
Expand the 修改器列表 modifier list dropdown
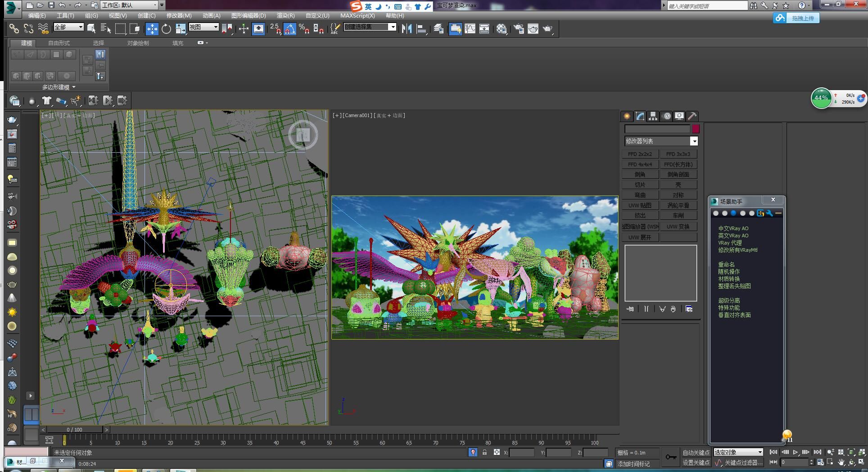(x=694, y=141)
